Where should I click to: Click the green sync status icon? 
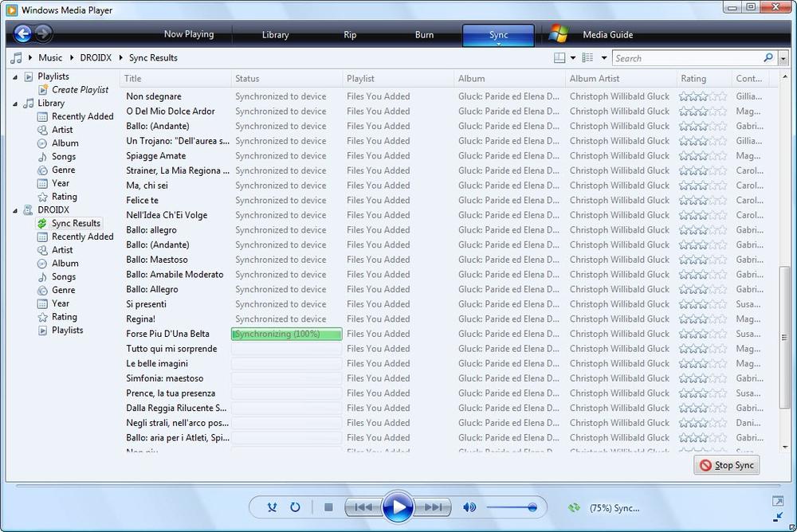tap(574, 507)
